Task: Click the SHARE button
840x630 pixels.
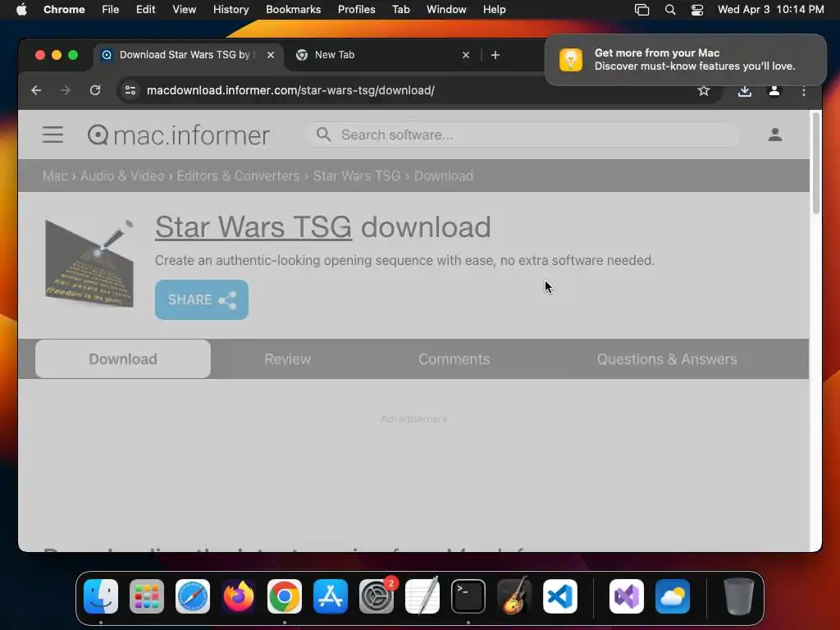Action: (x=202, y=299)
